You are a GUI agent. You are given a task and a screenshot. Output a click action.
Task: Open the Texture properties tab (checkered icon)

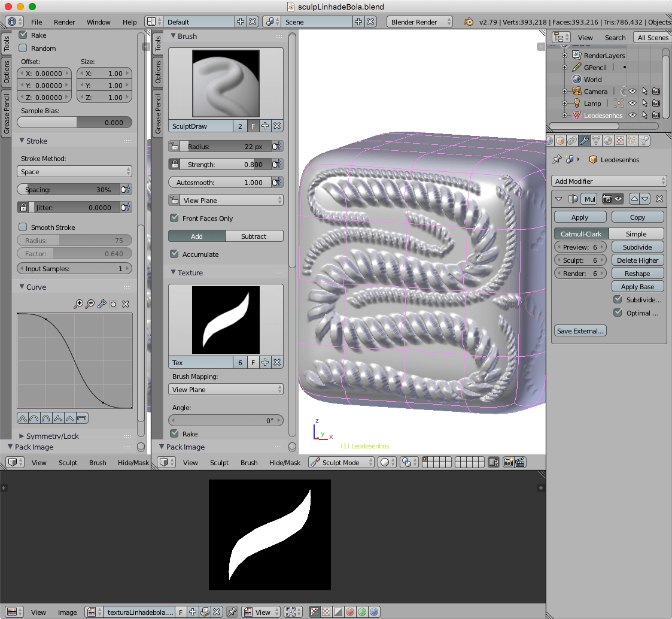point(621,140)
